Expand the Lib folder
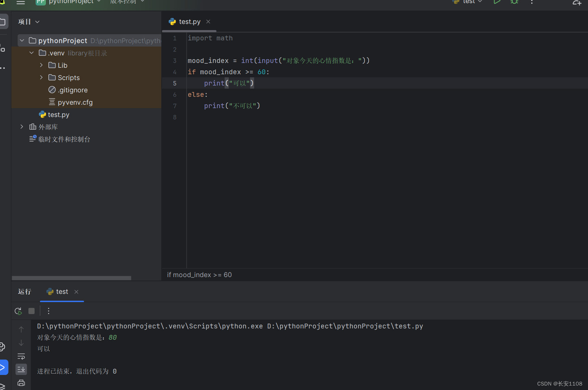Screen dimensions: 588x390 pyautogui.click(x=41, y=65)
